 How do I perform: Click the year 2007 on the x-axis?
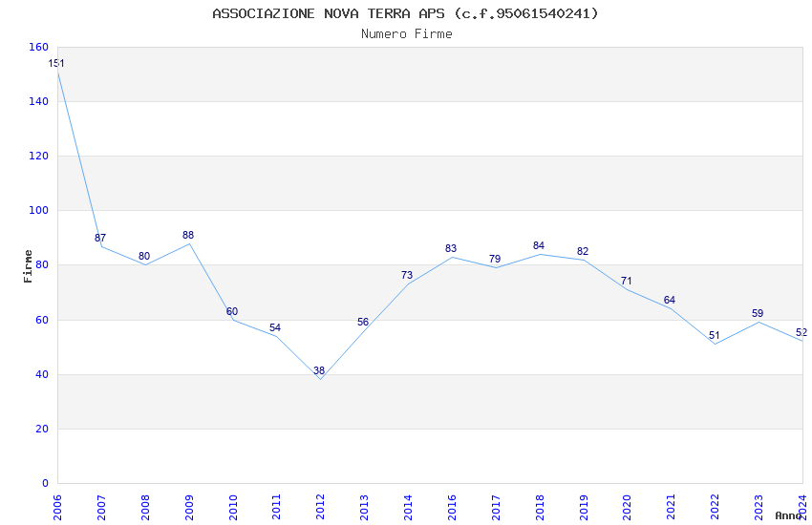click(101, 508)
